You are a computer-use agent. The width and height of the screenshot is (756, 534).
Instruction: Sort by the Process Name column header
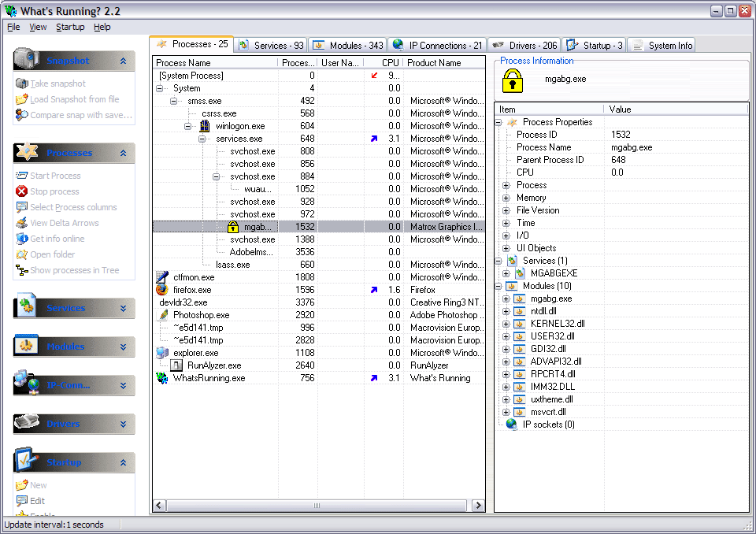[215, 63]
